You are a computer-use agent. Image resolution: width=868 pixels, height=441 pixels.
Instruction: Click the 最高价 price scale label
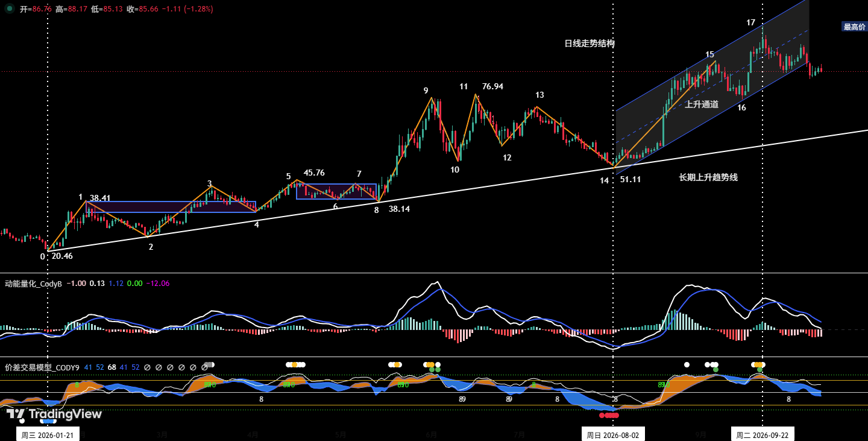coord(854,27)
